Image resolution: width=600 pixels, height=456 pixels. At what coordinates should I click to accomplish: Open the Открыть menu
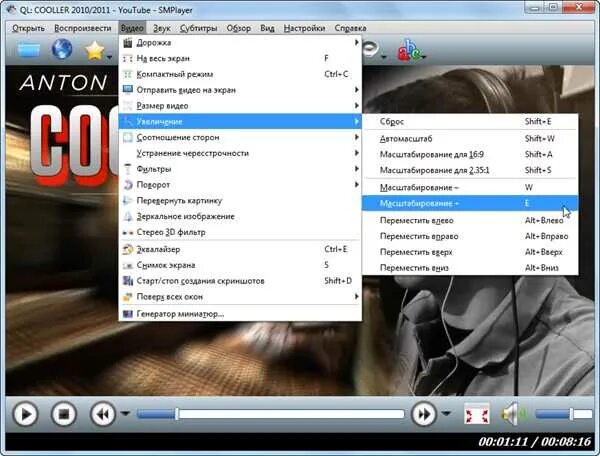(x=28, y=28)
